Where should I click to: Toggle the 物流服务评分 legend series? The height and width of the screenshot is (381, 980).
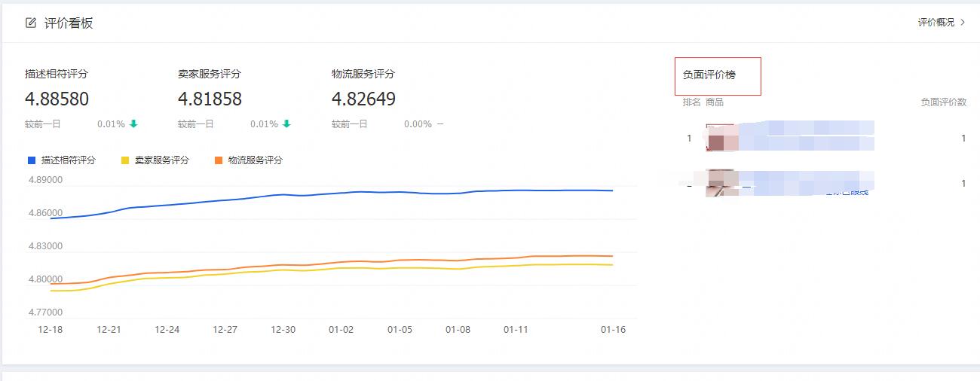(x=256, y=160)
